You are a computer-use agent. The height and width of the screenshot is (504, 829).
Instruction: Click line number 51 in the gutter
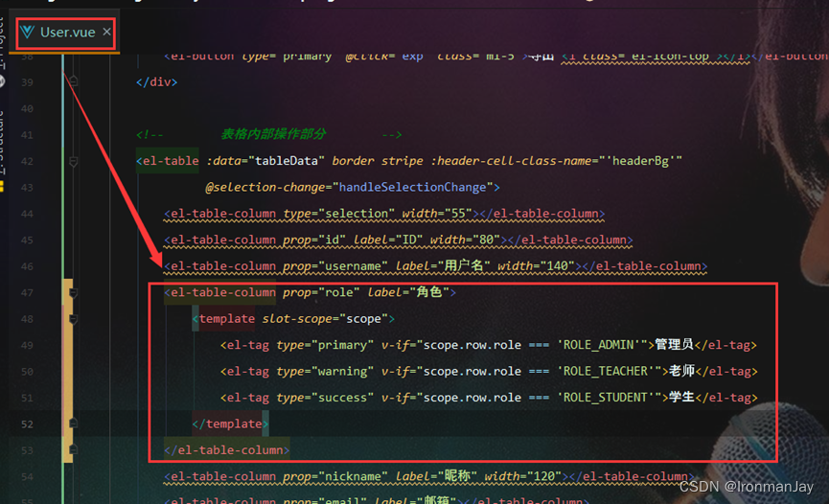point(27,398)
